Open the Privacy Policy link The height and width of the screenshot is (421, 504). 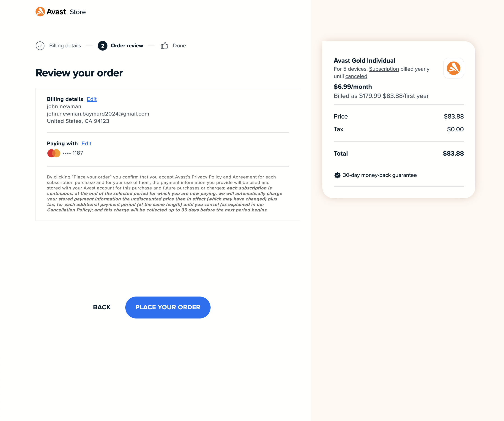(x=206, y=177)
